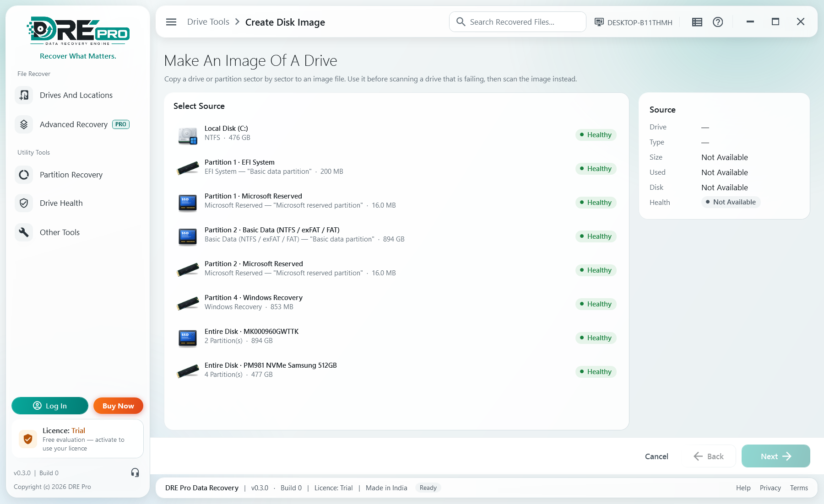Click the Ready status indicator
824x504 pixels.
pos(428,488)
